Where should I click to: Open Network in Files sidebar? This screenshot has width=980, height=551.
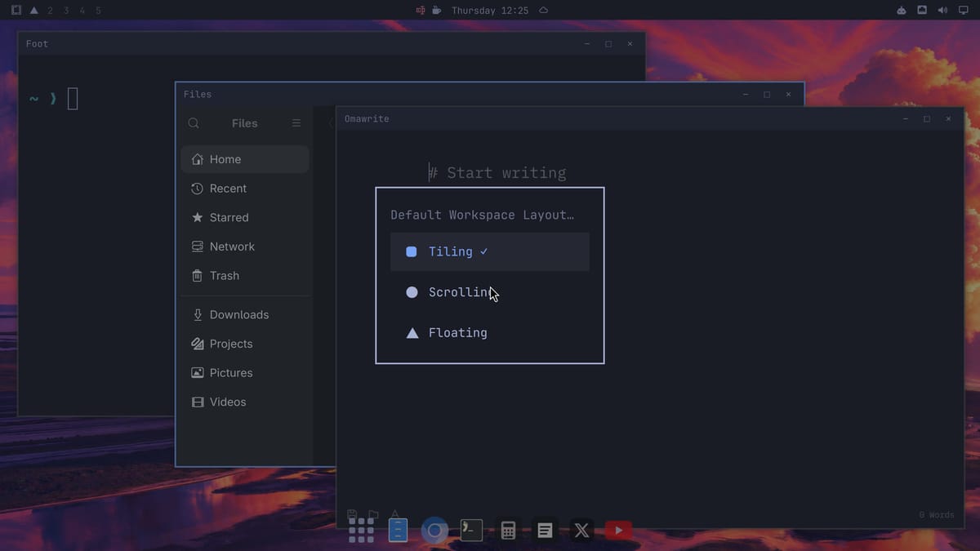(245, 247)
